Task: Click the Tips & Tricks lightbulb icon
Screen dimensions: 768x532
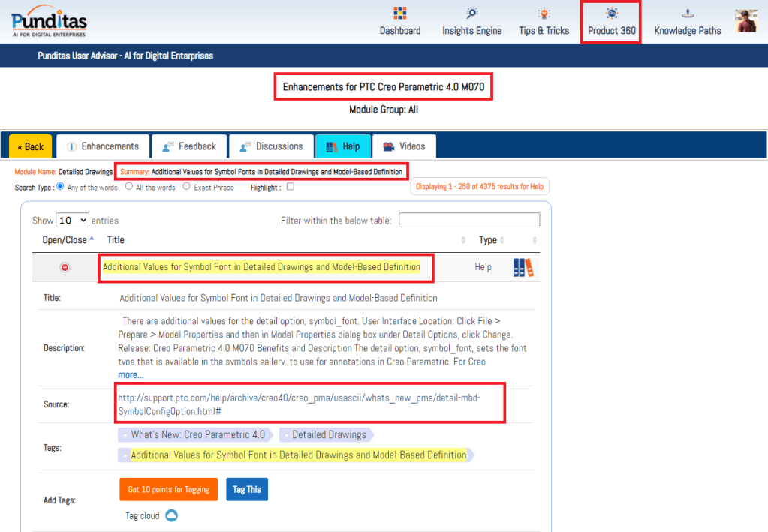Action: (x=544, y=14)
